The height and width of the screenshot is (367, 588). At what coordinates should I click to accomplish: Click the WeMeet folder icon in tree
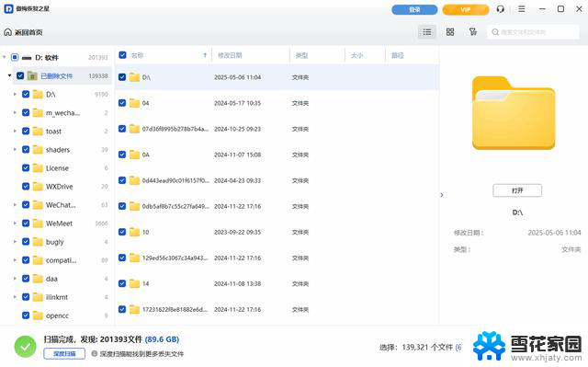38,224
